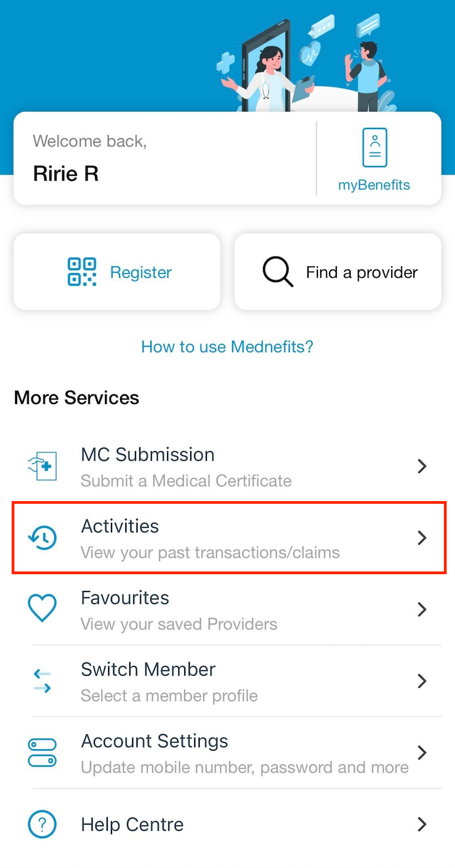Tap the myBenefits card icon
Viewport: 455px width, 868px height.
coord(375,147)
